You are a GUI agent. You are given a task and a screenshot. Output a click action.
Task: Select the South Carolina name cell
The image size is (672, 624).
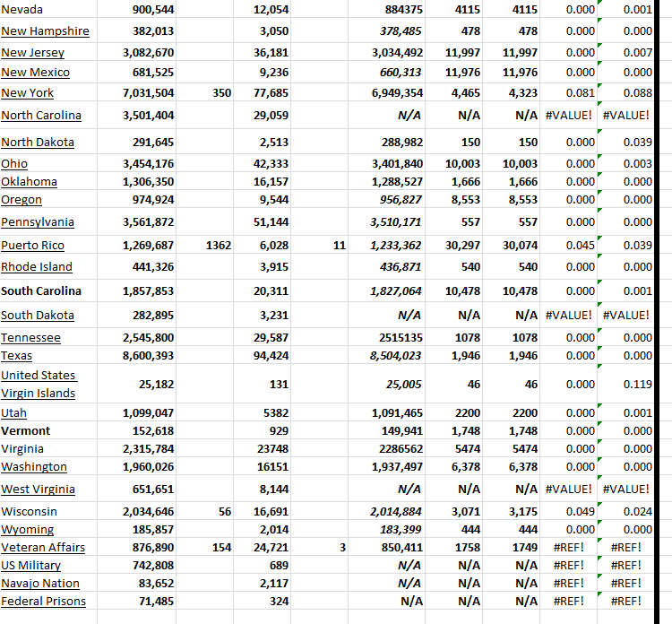tap(41, 291)
